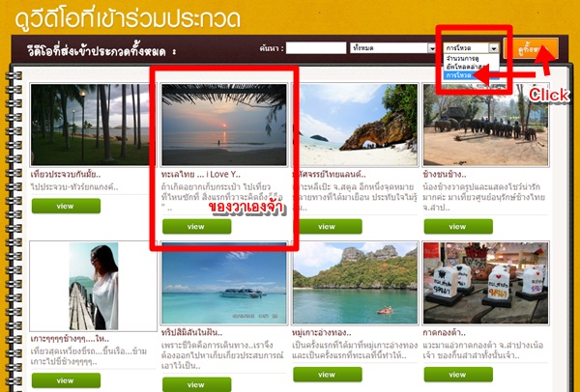View the ช้างชนช้าง video
Screen dimensions: 580x392
pyautogui.click(x=458, y=227)
